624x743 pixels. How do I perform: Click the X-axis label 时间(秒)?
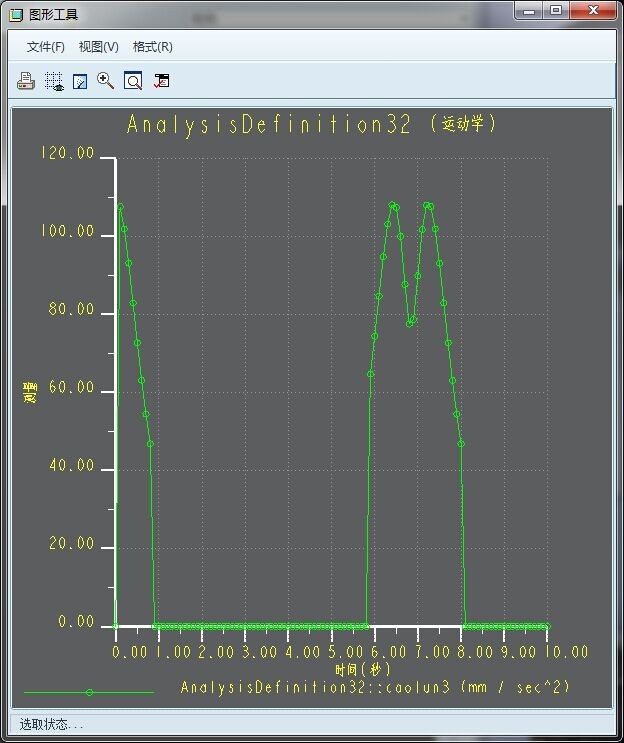pyautogui.click(x=363, y=670)
